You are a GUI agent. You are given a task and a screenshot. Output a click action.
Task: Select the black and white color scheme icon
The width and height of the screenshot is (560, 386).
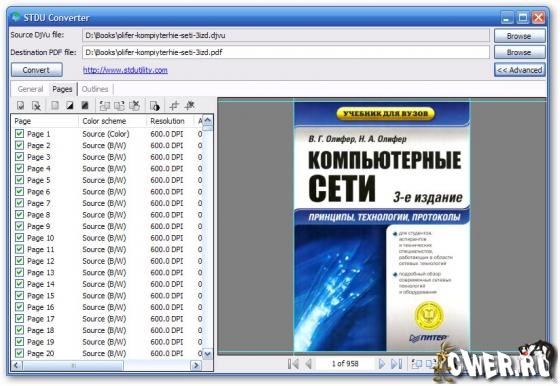click(x=70, y=106)
